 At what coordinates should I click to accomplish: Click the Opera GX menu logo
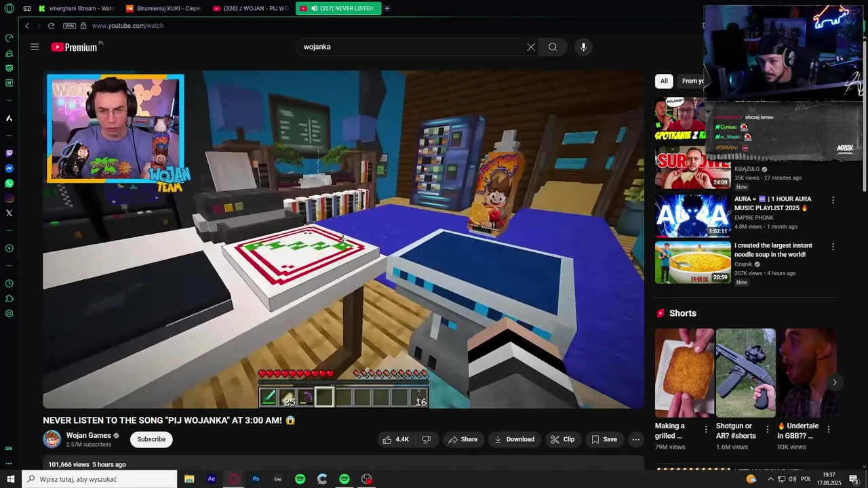(9, 9)
